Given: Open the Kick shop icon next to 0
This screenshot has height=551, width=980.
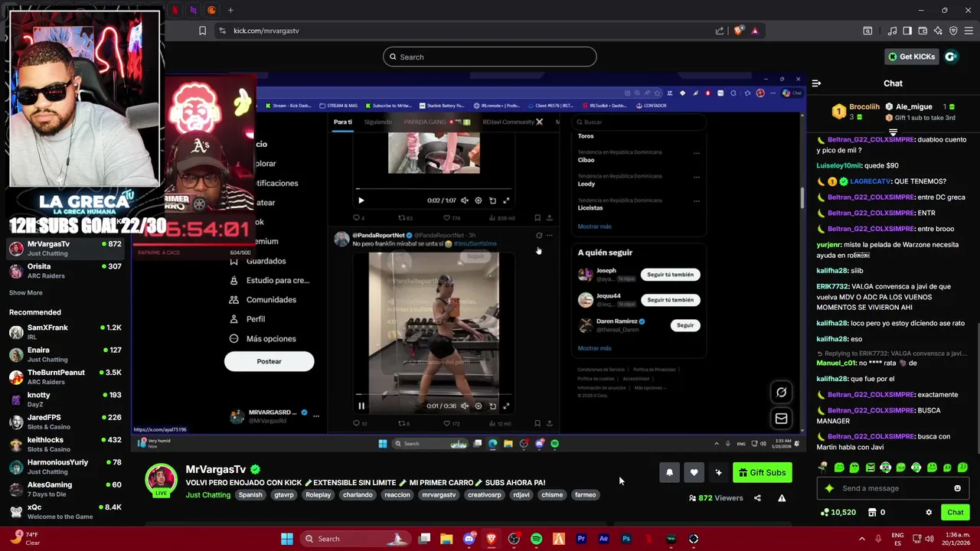Looking at the screenshot, I should click(871, 512).
